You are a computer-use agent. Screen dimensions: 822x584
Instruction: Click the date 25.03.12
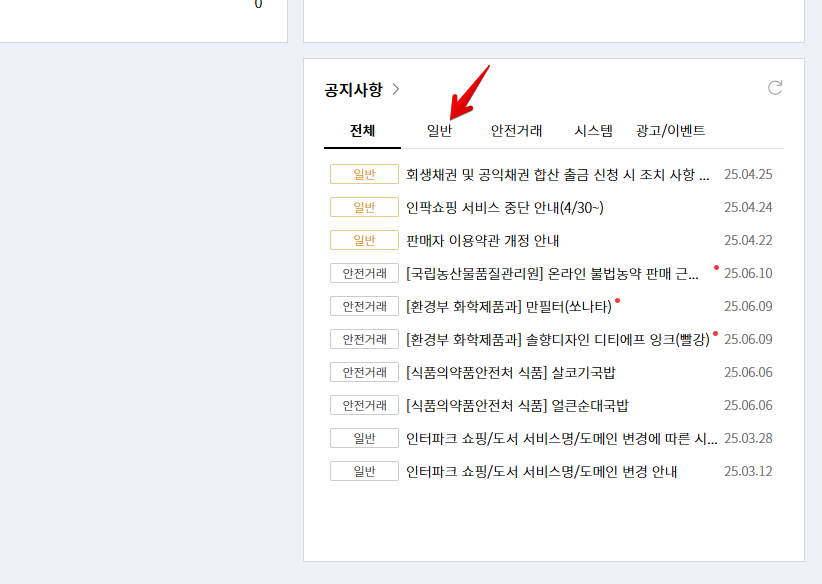(x=748, y=472)
